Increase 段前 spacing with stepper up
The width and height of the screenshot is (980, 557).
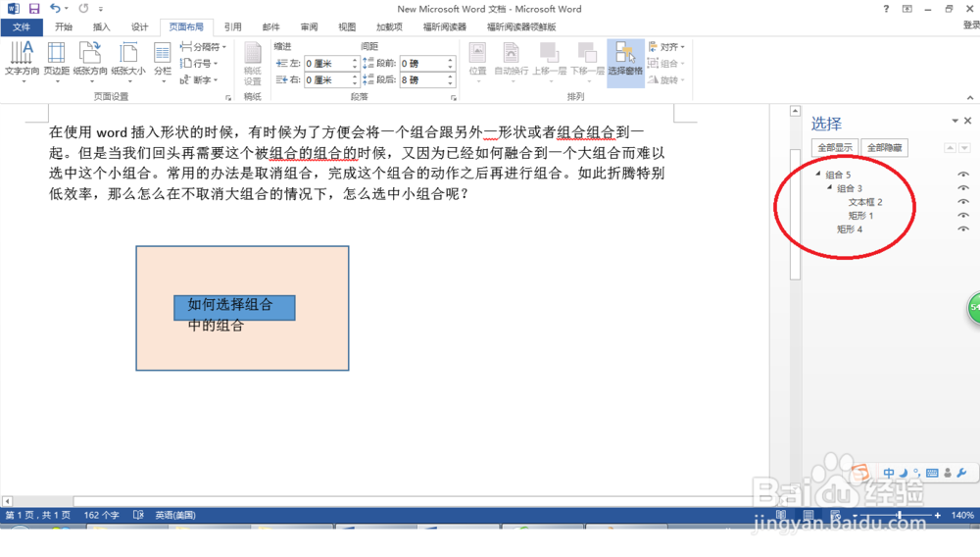450,60
